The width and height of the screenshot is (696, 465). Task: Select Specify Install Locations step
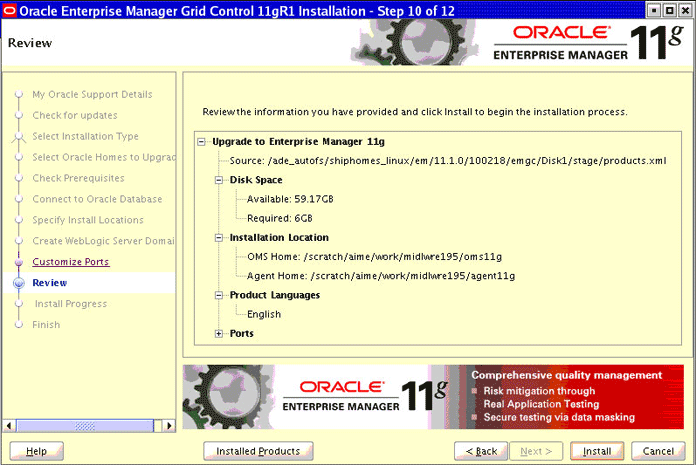pos(88,220)
